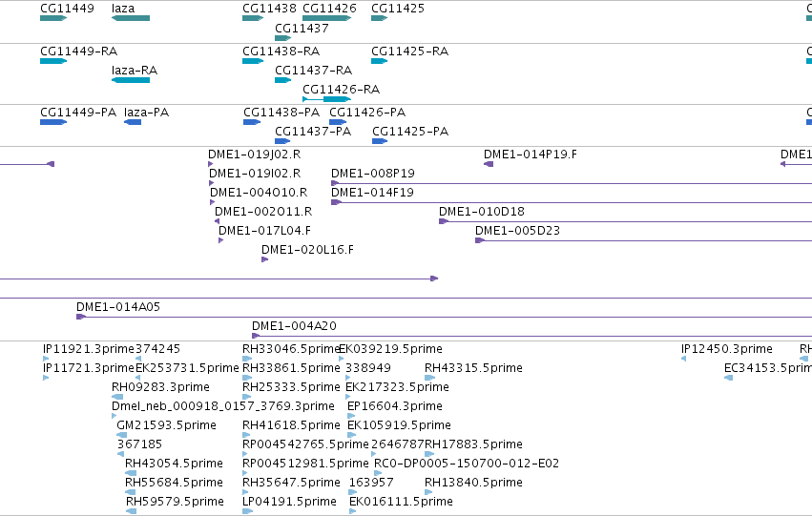Image resolution: width=812 pixels, height=516 pixels.
Task: Select the EK105919.5prime label
Action: 399,425
